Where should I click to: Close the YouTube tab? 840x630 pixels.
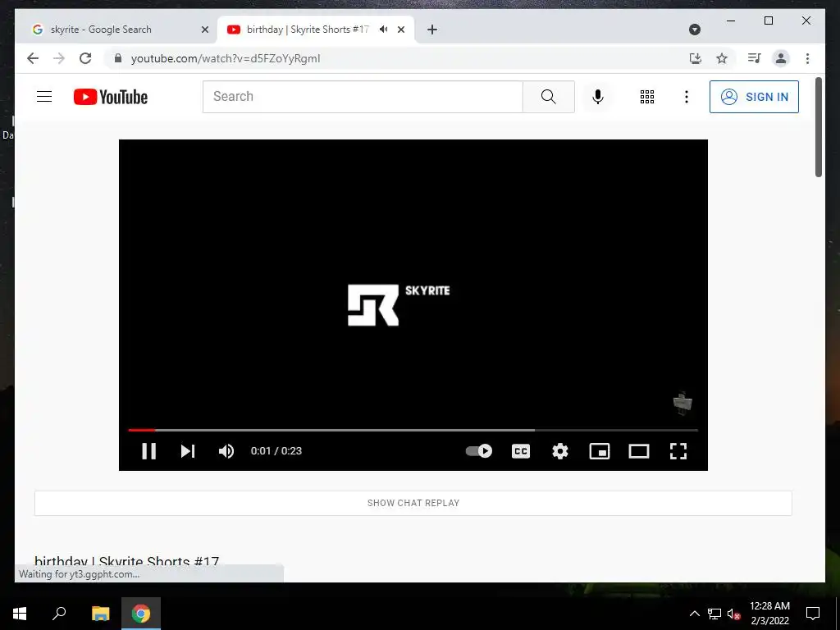pos(400,30)
